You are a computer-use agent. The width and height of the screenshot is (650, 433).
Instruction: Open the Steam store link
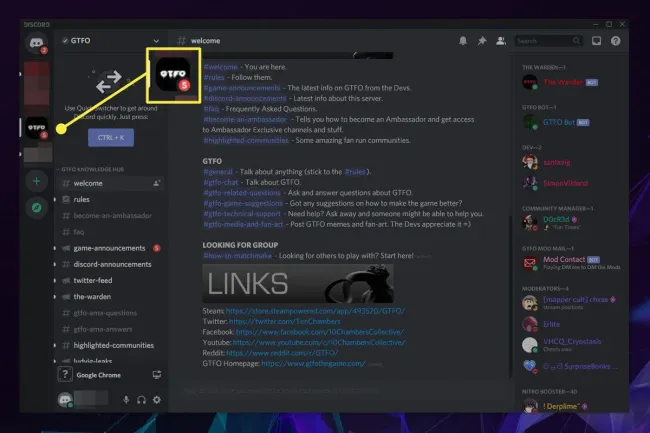pyautogui.click(x=315, y=311)
